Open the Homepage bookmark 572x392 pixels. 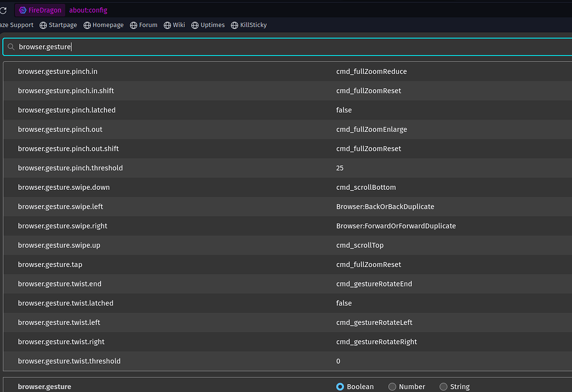(103, 25)
